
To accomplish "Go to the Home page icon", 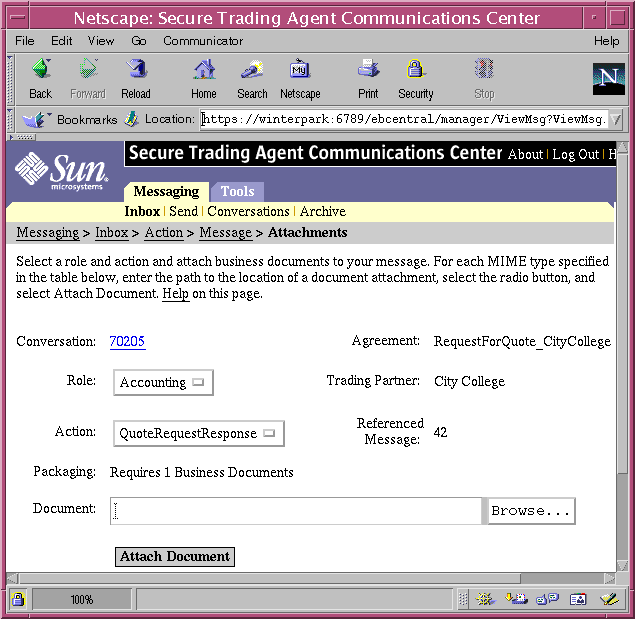I will pos(204,69).
